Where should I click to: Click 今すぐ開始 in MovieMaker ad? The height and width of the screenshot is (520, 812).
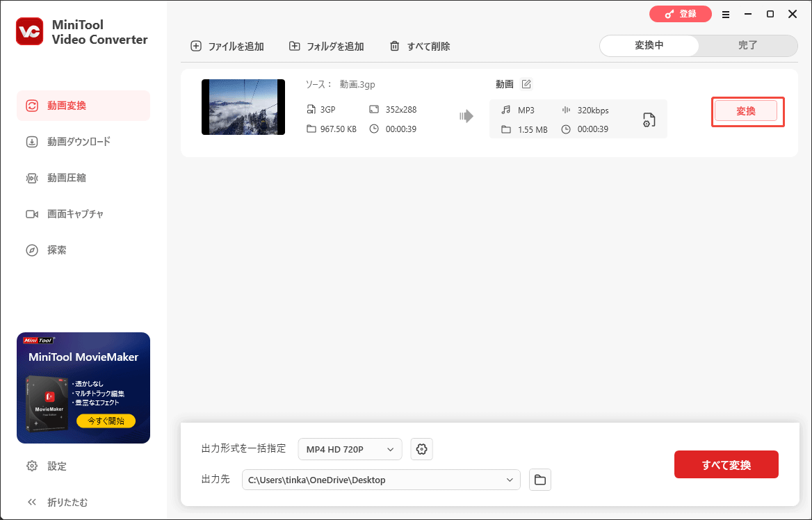pyautogui.click(x=106, y=421)
